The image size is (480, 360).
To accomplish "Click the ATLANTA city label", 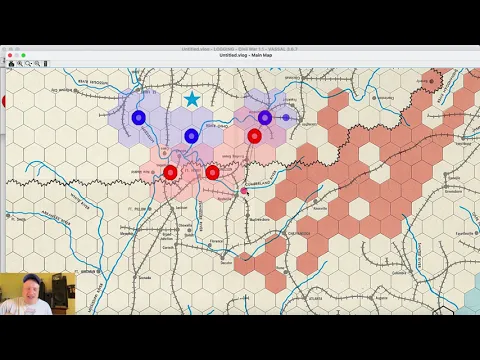I will pyautogui.click(x=315, y=298).
